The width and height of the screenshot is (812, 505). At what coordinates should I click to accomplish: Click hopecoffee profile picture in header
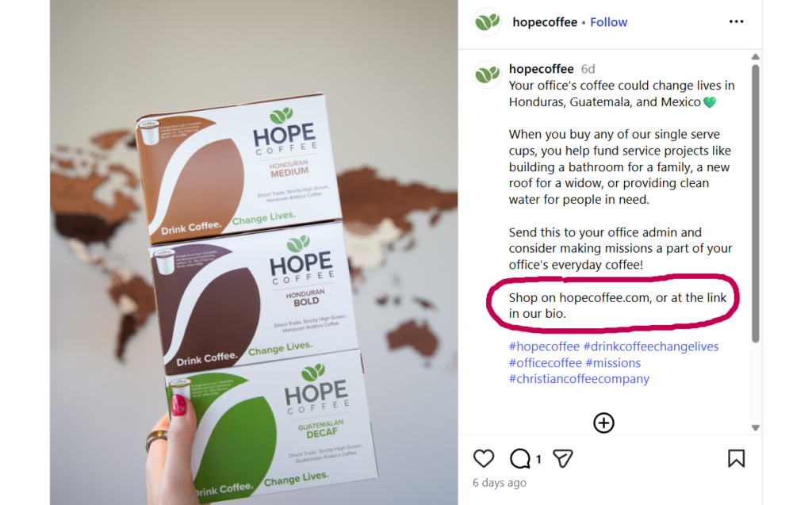click(x=488, y=21)
